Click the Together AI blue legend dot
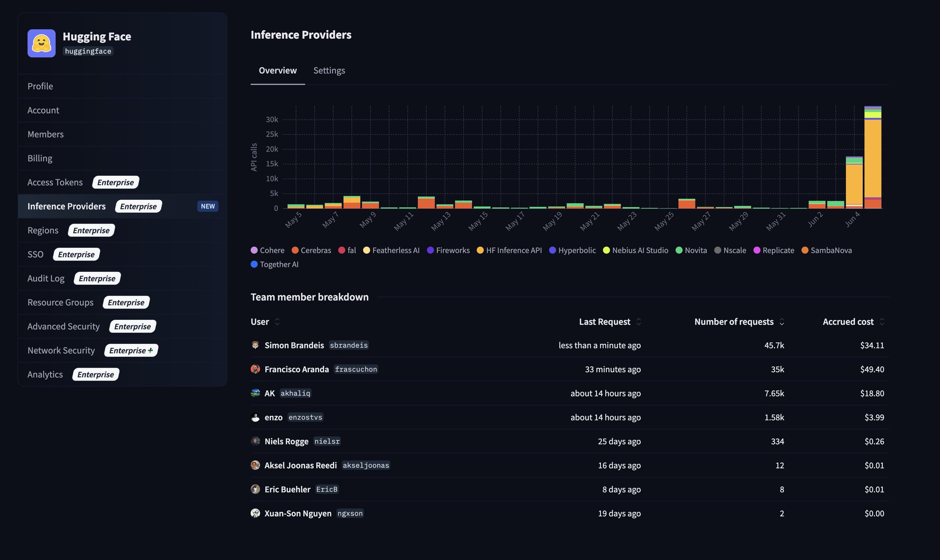Screen dimensions: 940x560 point(254,264)
